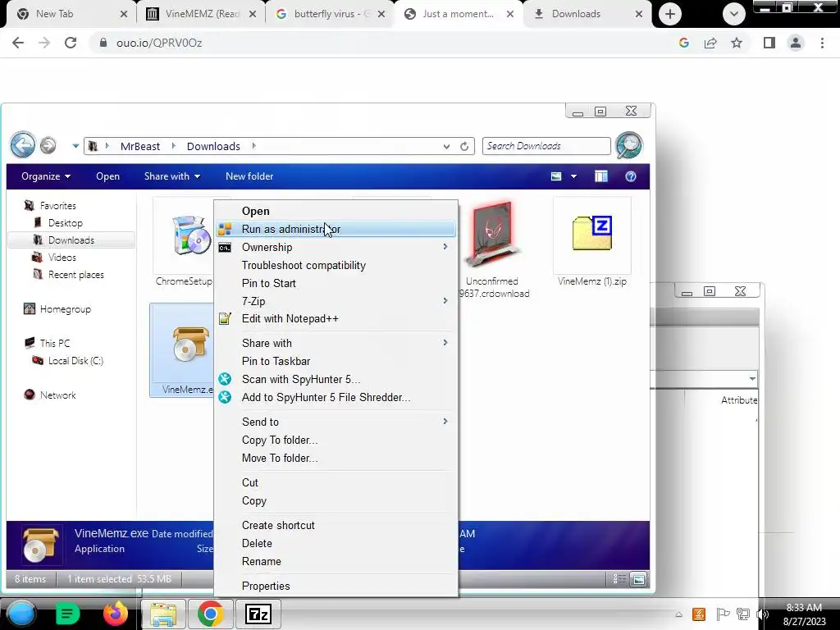Viewport: 840px width, 630px height.
Task: Open recent locations dropdown arrow
Action: coord(75,146)
